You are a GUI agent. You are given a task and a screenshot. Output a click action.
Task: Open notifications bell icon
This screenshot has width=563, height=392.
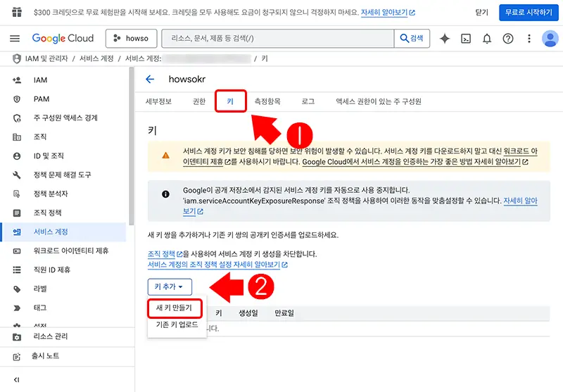[487, 39]
